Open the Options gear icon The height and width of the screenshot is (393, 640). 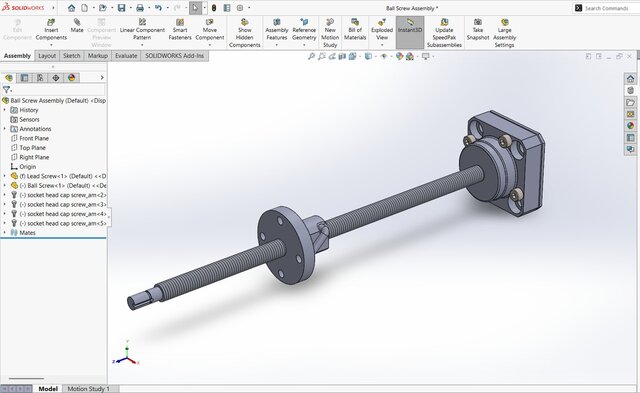tap(240, 8)
